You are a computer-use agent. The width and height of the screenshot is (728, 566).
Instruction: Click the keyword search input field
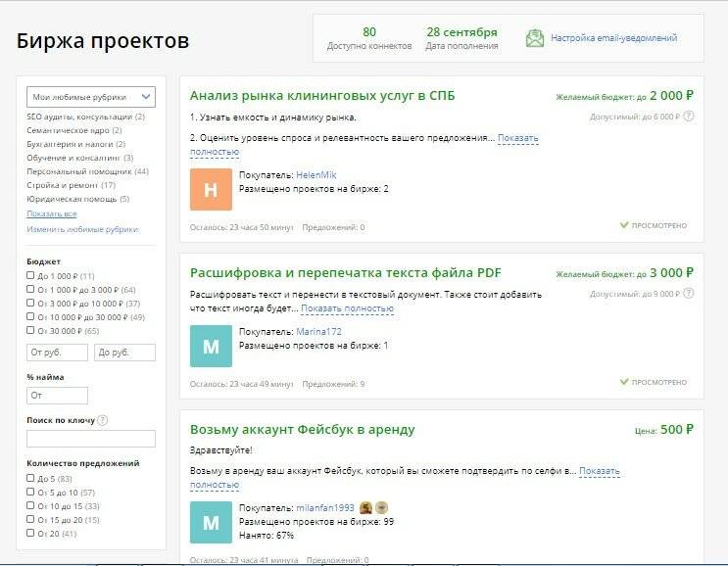tap(90, 439)
